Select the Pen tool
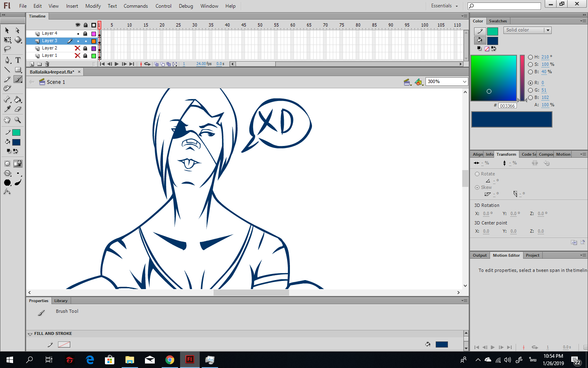 click(x=7, y=60)
